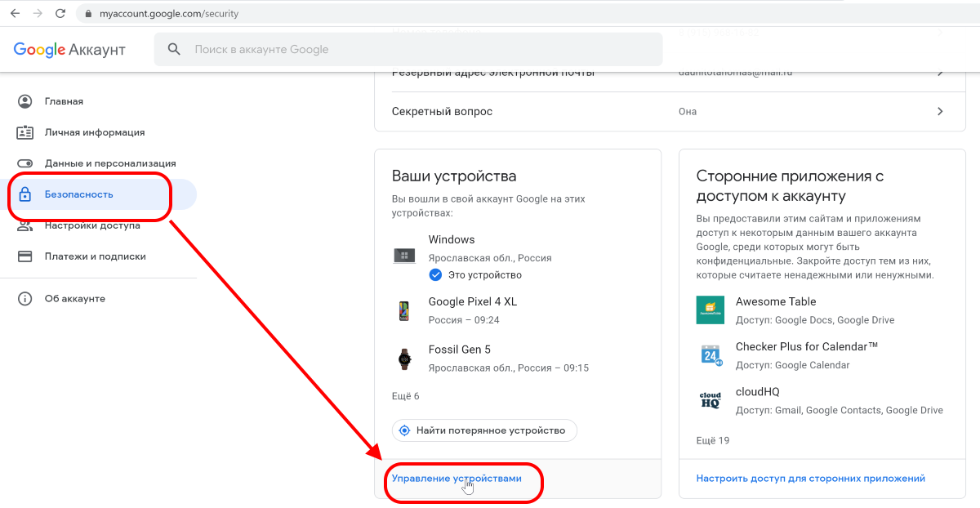The image size is (980, 508).
Task: Click the Об аккаунте info icon
Action: [x=25, y=299]
